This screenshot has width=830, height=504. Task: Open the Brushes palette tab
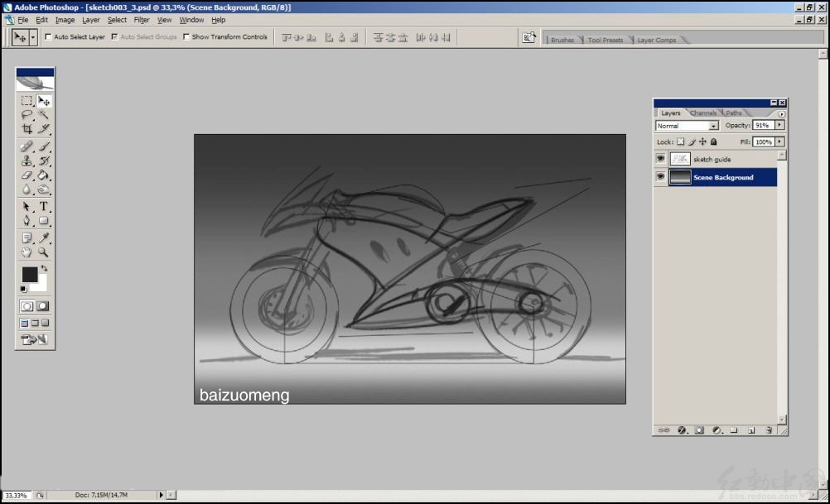point(562,40)
